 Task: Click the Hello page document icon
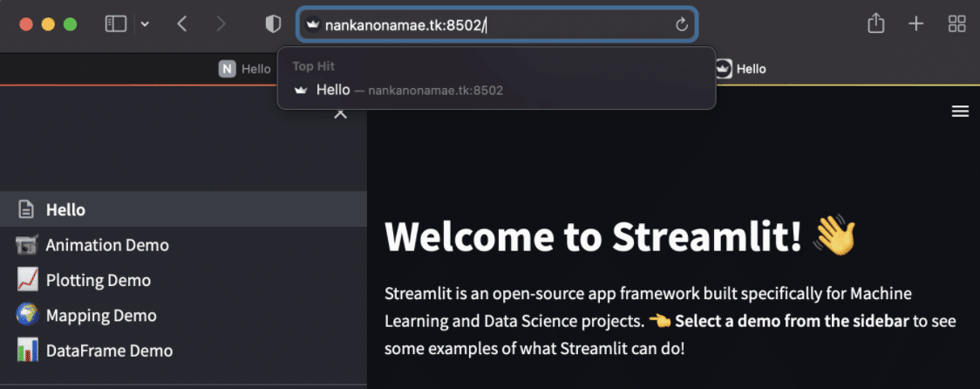[25, 209]
